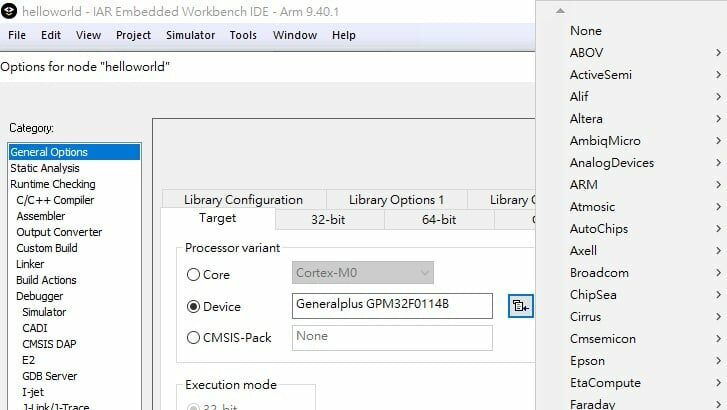Screen dimensions: 727x410
Task: Expand the Faraday vendor submenu
Action: 631,403
